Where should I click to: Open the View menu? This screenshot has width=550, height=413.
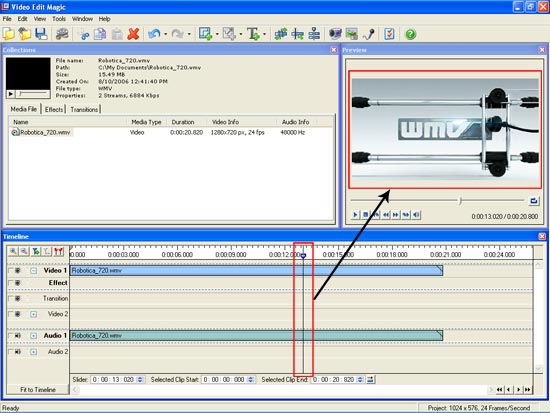(x=40, y=19)
